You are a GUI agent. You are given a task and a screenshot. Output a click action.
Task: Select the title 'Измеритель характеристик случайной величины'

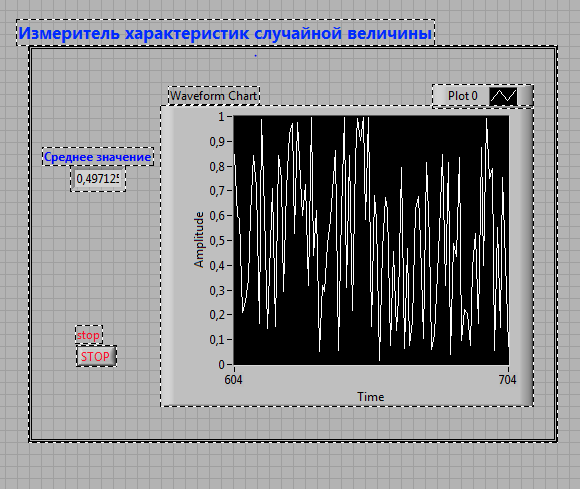(225, 33)
